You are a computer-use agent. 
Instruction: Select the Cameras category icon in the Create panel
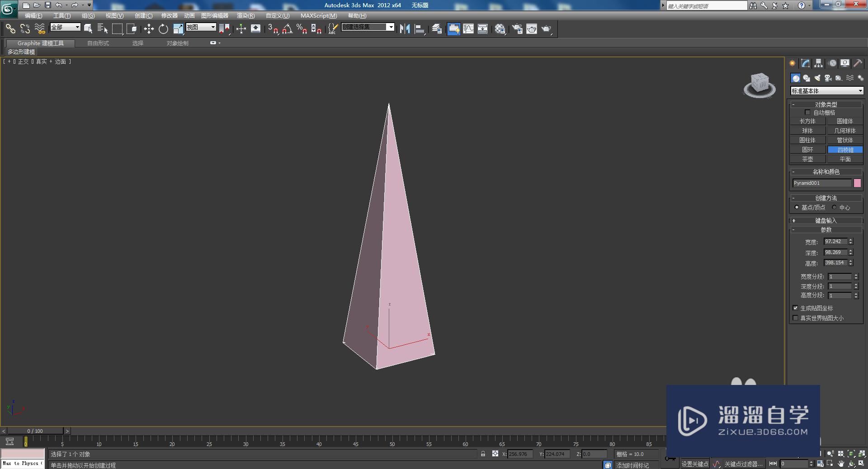coord(828,78)
